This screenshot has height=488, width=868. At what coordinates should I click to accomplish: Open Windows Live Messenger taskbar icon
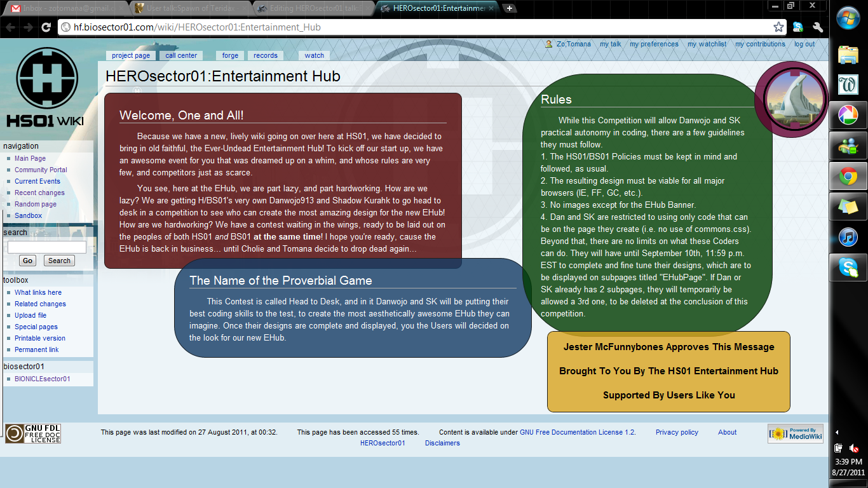(x=848, y=146)
